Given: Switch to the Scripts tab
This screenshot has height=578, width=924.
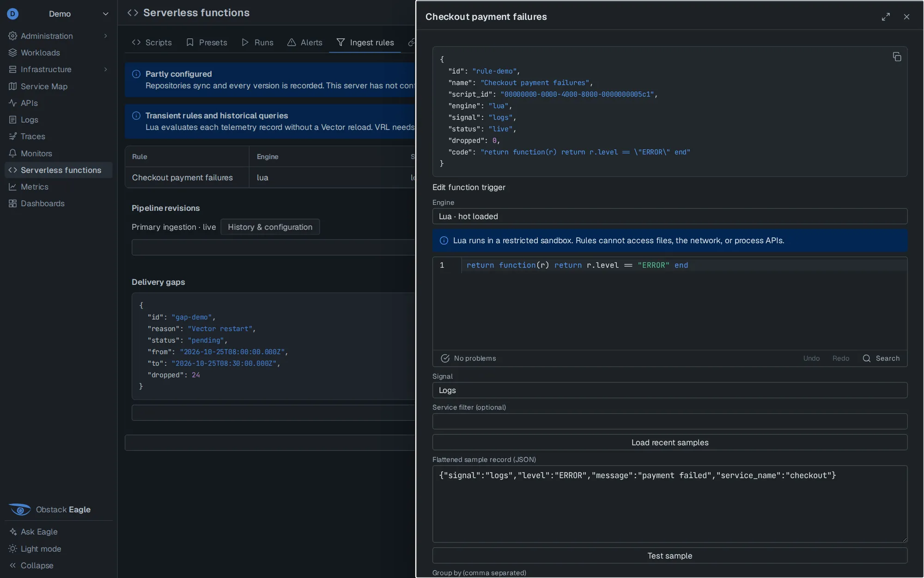Looking at the screenshot, I should 152,43.
